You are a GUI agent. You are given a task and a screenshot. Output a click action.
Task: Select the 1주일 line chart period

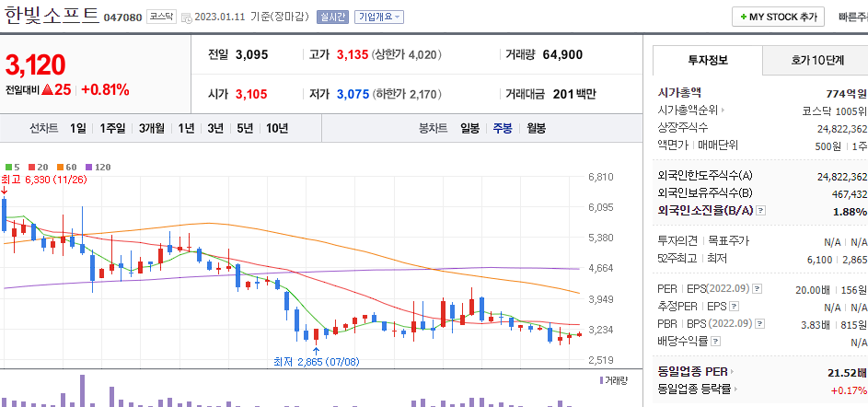point(113,129)
